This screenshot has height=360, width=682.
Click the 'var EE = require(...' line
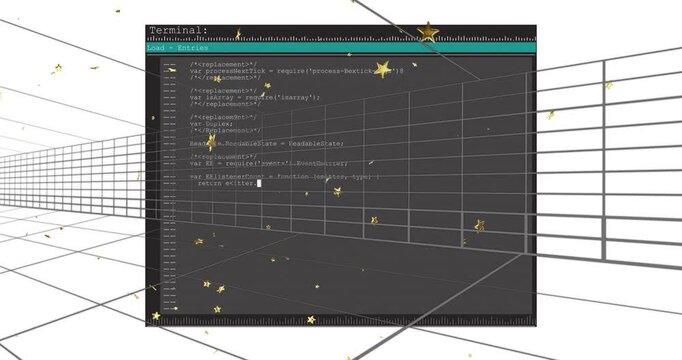click(269, 163)
